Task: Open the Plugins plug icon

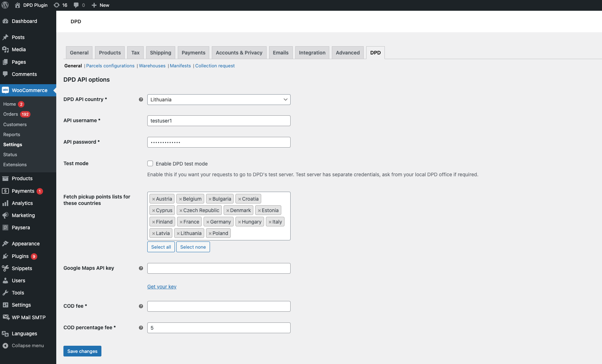Action: click(5, 256)
